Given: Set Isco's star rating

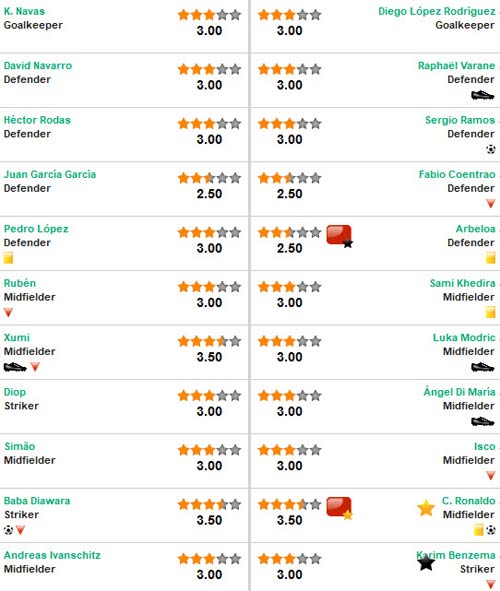Looking at the screenshot, I should pyautogui.click(x=289, y=450).
